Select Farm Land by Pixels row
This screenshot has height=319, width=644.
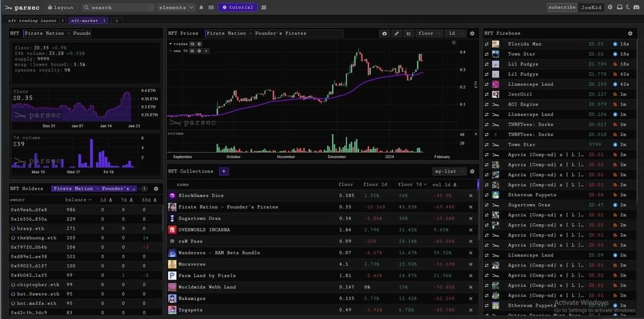323,275
